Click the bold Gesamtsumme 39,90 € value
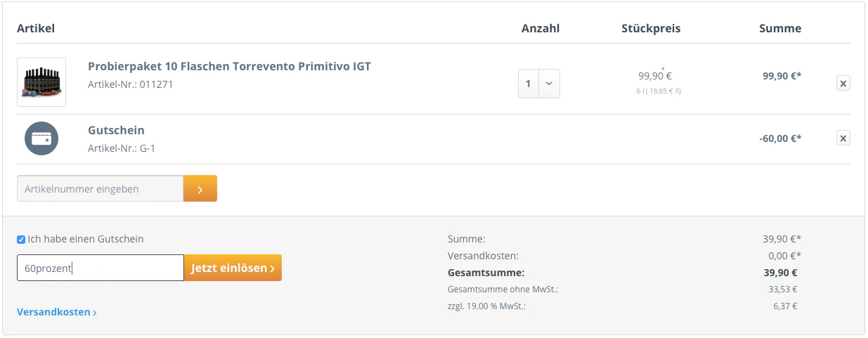This screenshot has width=868, height=338. coord(780,273)
